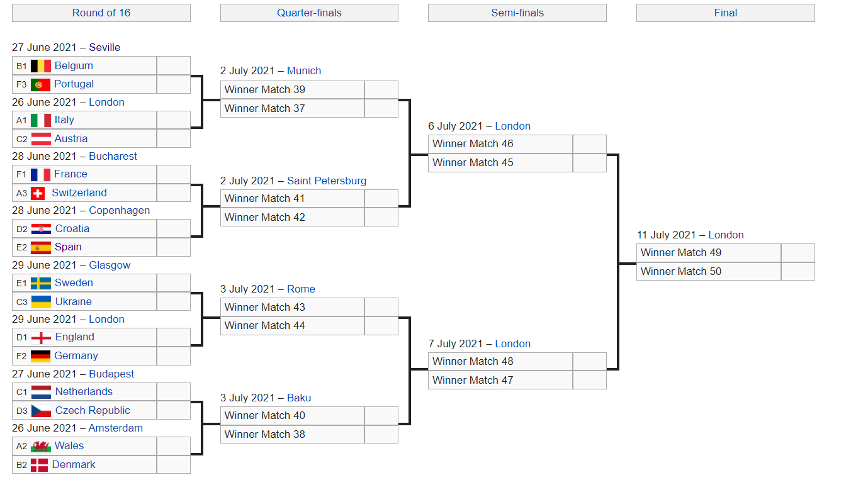Click the Switzerland flag icon
Image resolution: width=868 pixels, height=480 pixels.
38,193
